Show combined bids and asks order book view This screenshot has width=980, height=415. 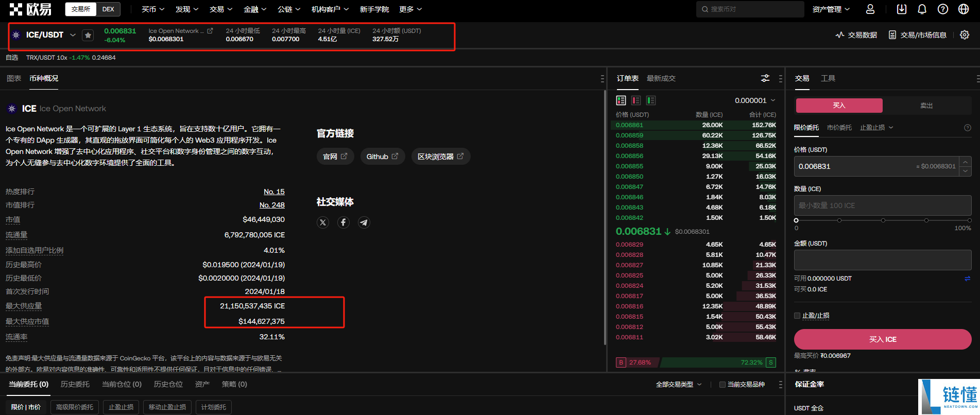[621, 100]
